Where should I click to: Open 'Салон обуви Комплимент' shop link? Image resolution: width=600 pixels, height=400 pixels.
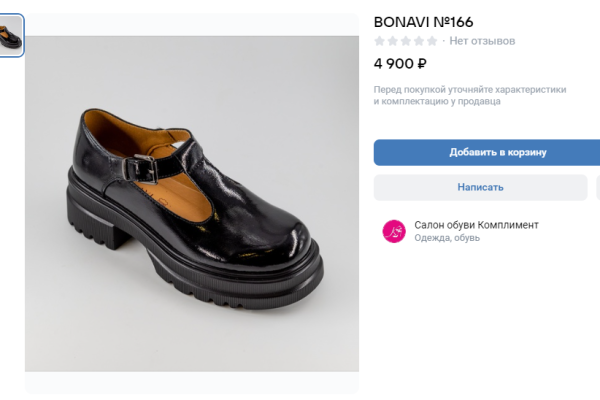(476, 225)
